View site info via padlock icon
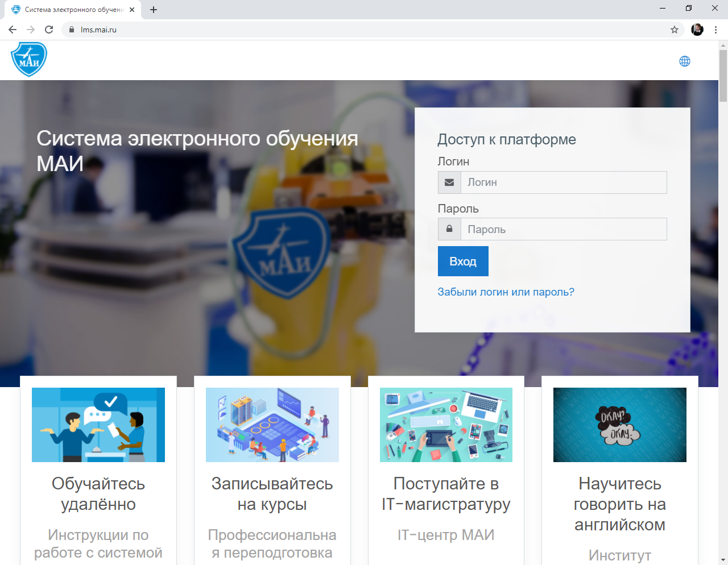 71,30
